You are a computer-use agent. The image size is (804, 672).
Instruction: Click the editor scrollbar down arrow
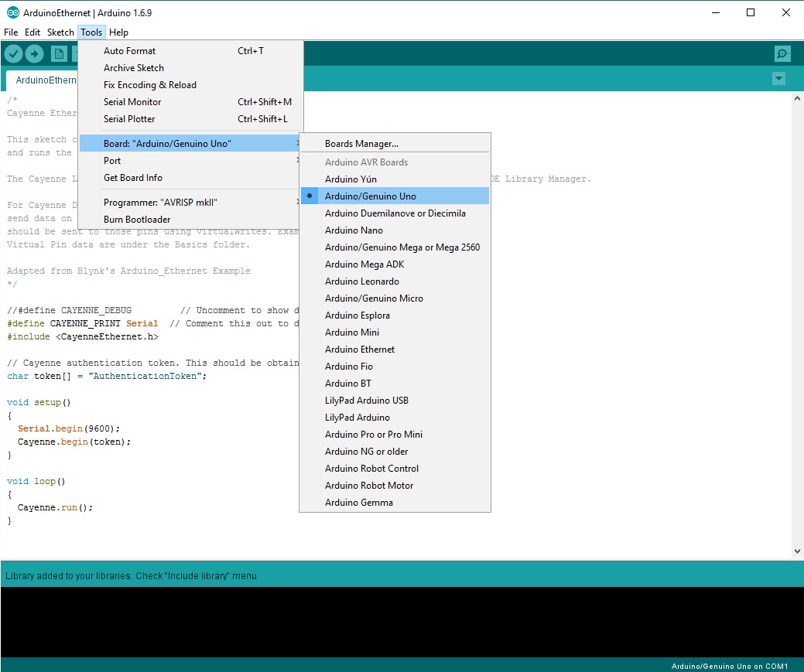(x=797, y=551)
